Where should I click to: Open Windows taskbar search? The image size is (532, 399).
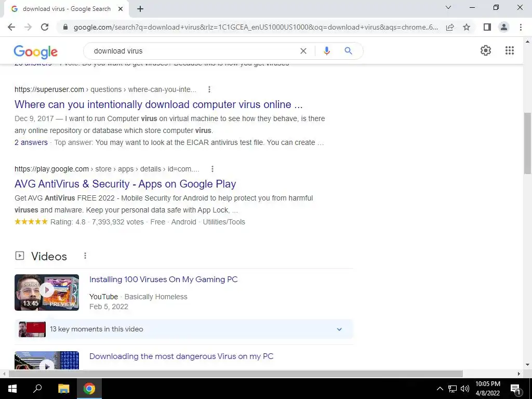click(x=37, y=389)
